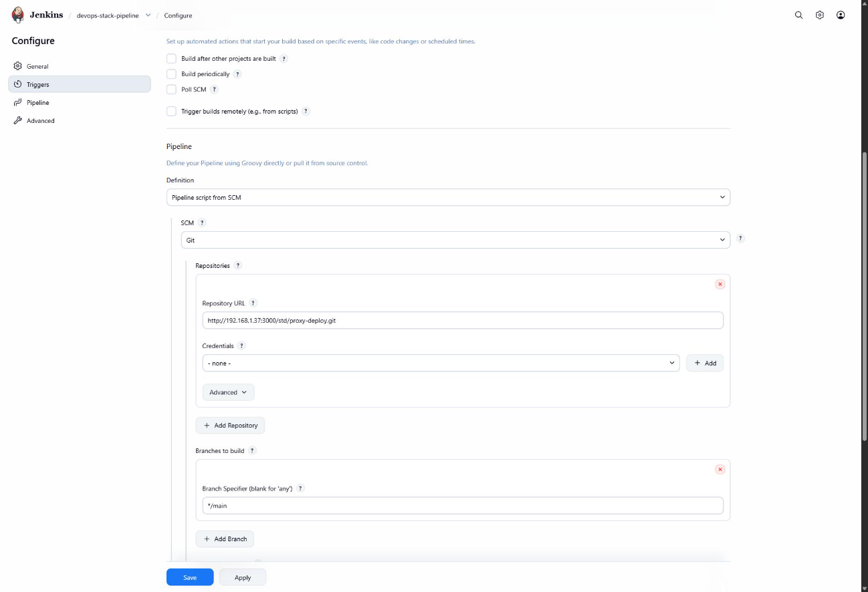
Task: Show help for Repository URL
Action: 253,303
